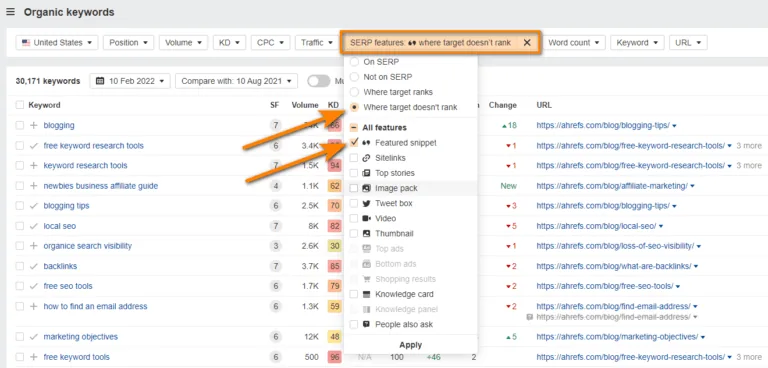The width and height of the screenshot is (768, 368).
Task: Sort by the KD column header
Action: [x=334, y=105]
